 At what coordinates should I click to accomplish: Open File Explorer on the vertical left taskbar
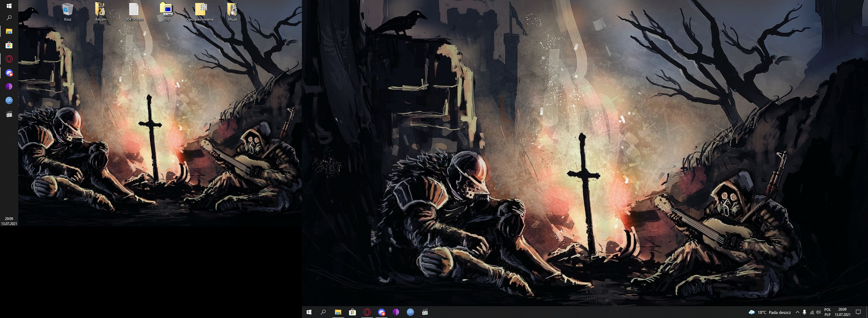coord(9,31)
